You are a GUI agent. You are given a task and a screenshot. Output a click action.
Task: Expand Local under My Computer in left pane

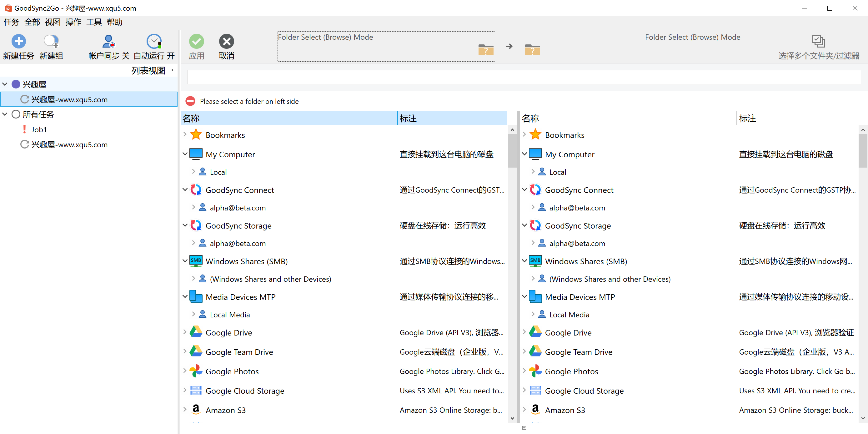tap(193, 171)
